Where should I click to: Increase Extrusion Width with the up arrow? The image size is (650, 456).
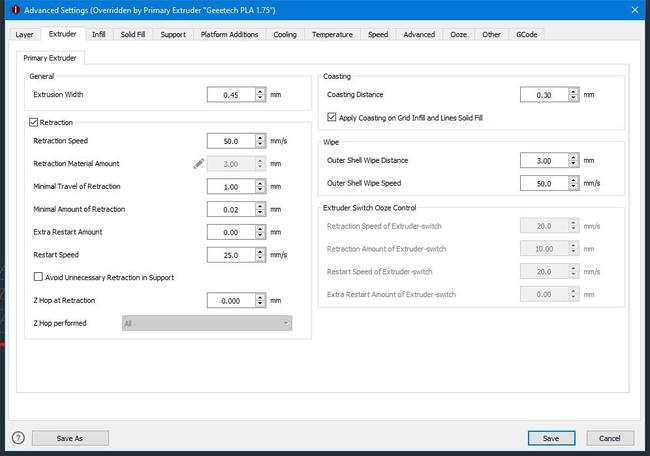(x=260, y=91)
